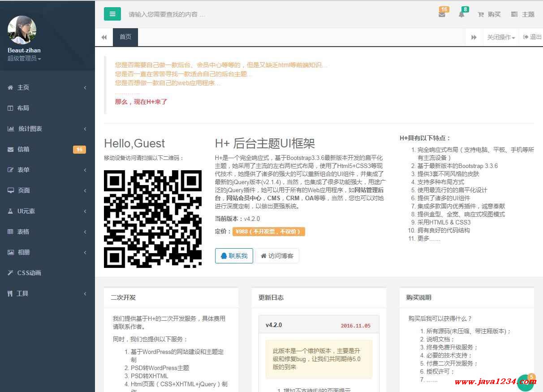
Task: Click the green hamburger menu toggle button
Action: 112,14
